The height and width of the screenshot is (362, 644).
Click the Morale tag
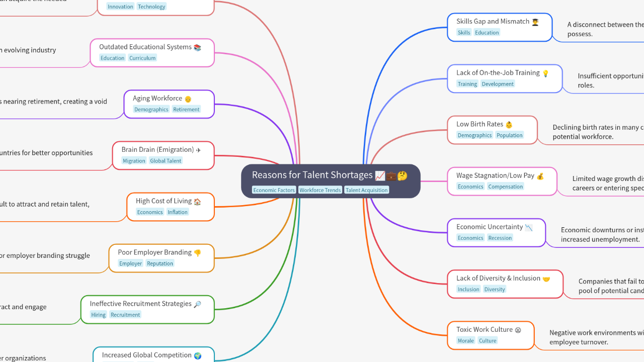tap(465, 340)
